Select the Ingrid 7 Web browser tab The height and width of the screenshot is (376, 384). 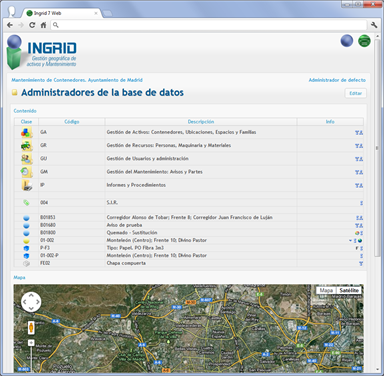click(x=62, y=13)
